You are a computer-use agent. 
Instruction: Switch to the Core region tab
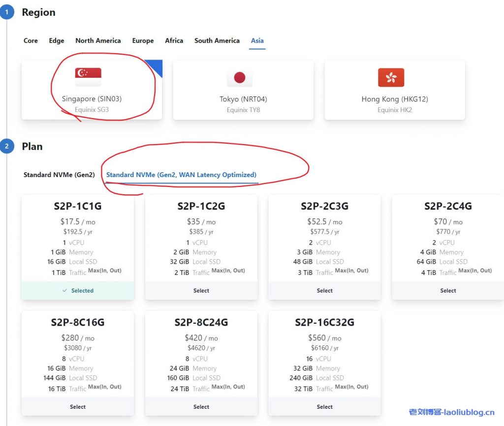[30, 41]
